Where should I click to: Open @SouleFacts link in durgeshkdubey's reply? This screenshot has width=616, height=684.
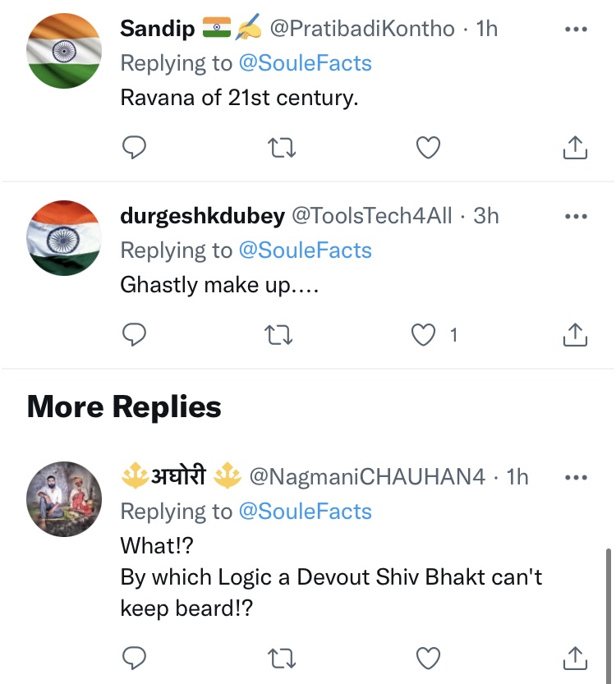[305, 250]
